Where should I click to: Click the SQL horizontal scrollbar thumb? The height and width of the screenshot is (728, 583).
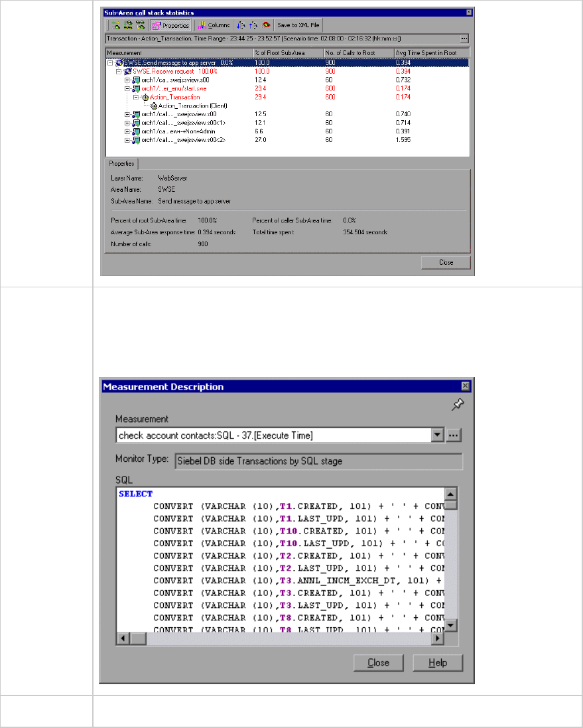[139, 639]
